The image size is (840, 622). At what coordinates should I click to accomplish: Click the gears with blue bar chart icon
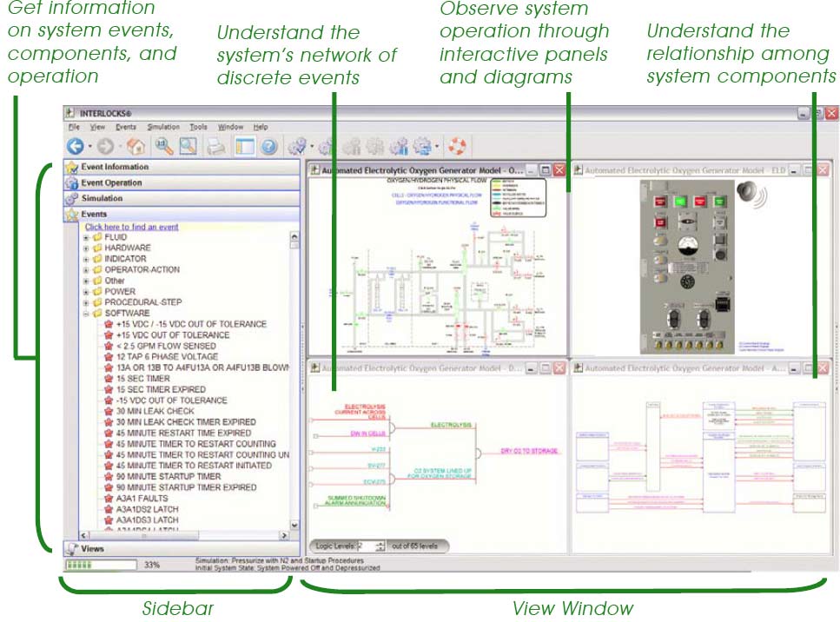[399, 146]
